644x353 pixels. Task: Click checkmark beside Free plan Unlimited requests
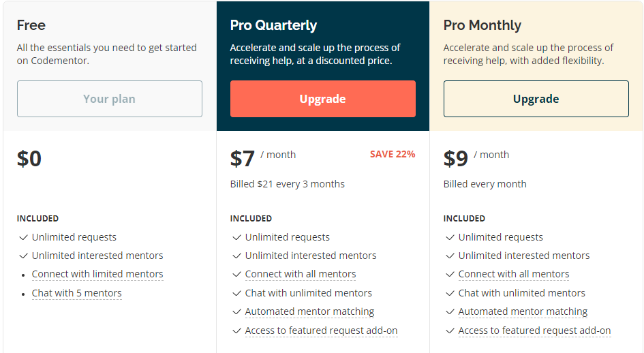pyautogui.click(x=23, y=238)
